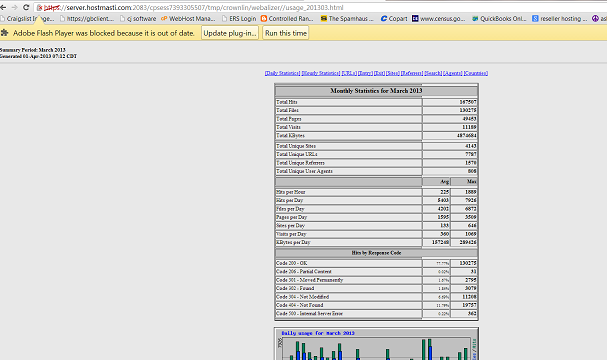Open the cj software bookmark

tap(138, 19)
